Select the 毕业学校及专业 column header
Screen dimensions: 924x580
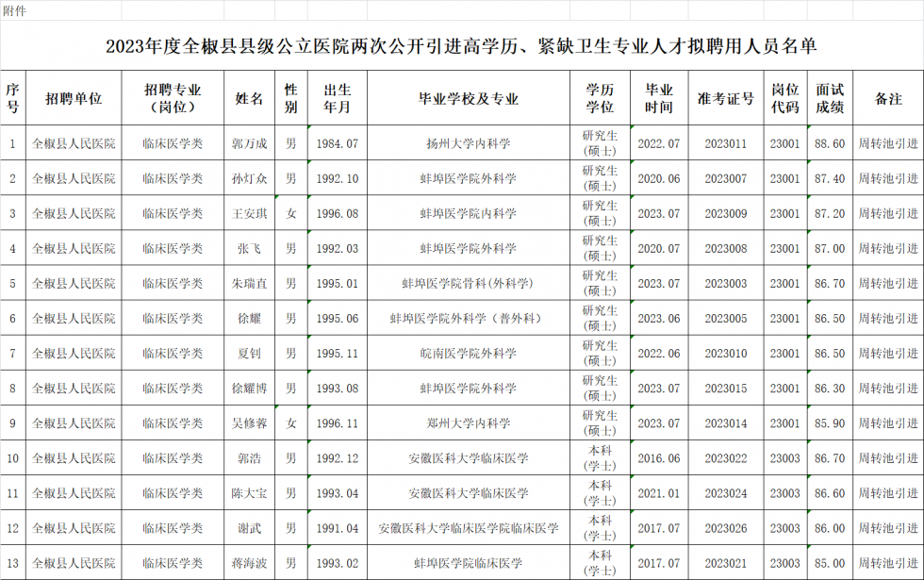[x=469, y=98]
